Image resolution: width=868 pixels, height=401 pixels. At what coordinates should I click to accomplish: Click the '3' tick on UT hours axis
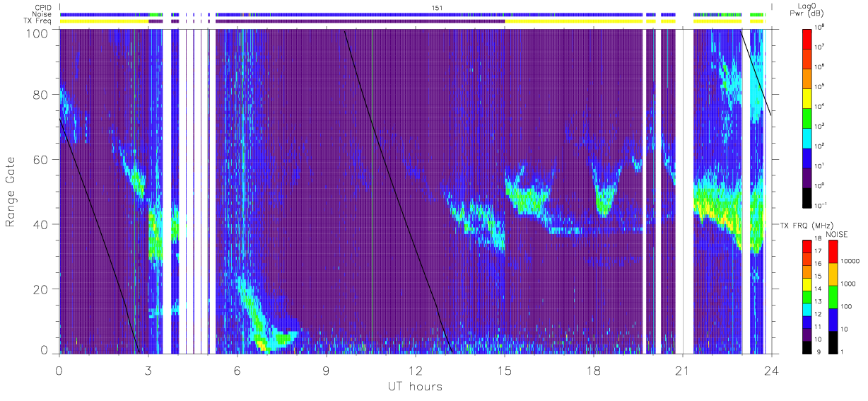(x=148, y=369)
